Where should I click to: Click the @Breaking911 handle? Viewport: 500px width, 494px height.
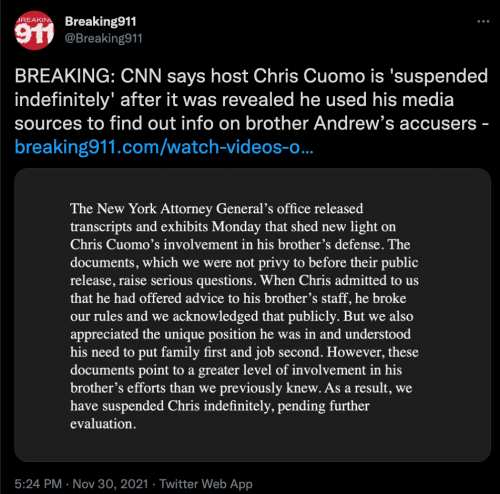point(103,38)
